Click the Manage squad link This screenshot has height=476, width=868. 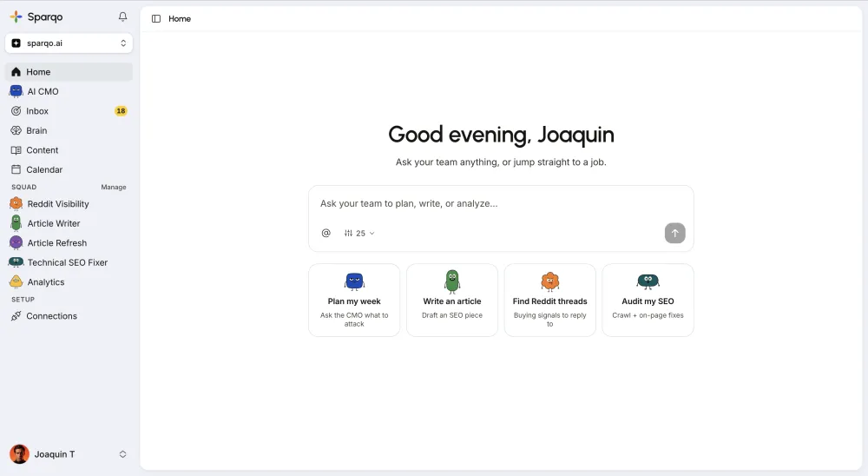[x=114, y=188]
